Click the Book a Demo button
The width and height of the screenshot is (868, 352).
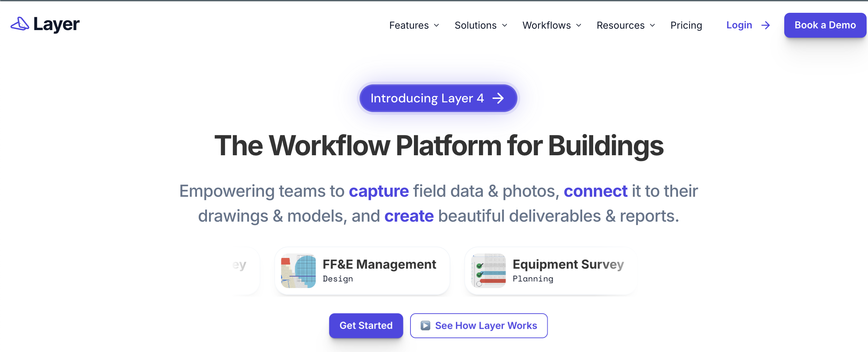pyautogui.click(x=825, y=25)
